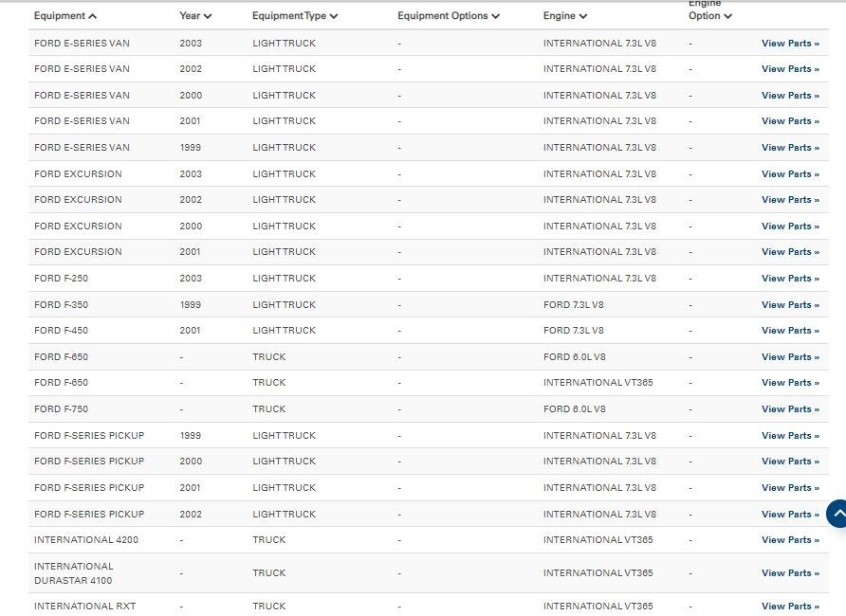Sort table by Engine column
This screenshot has height=616, width=846.
point(565,16)
